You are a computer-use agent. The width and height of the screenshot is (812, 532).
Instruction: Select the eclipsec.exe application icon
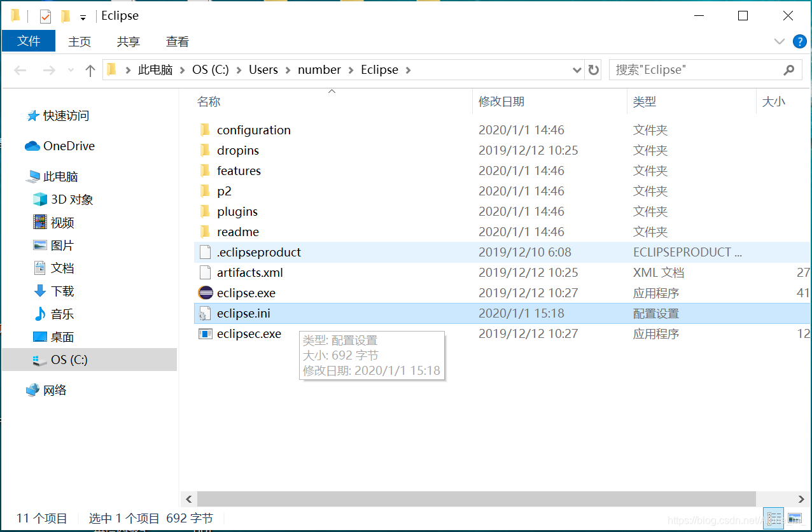pos(205,334)
